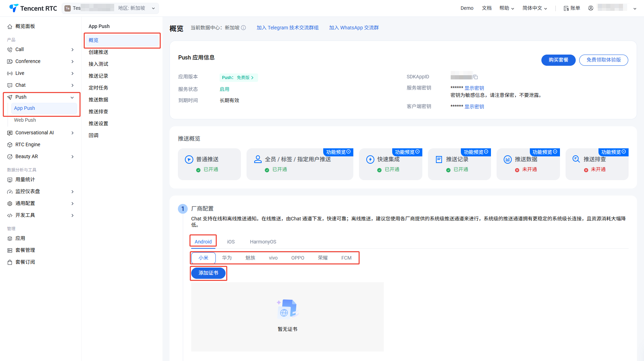
Task: Open the 简体中文 language dropdown
Action: [x=535, y=8]
